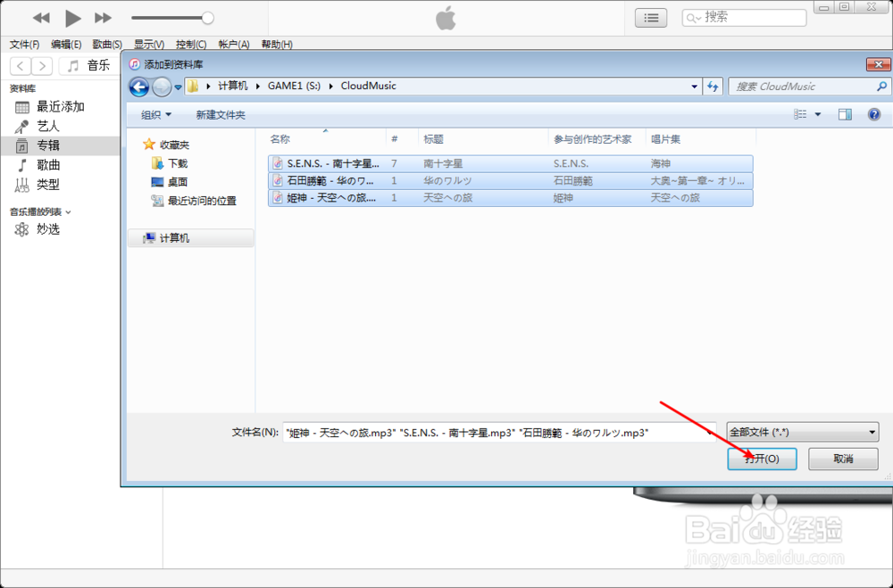This screenshot has height=588, width=893.
Task: Open the 音乐 media type selector
Action: tap(88, 66)
